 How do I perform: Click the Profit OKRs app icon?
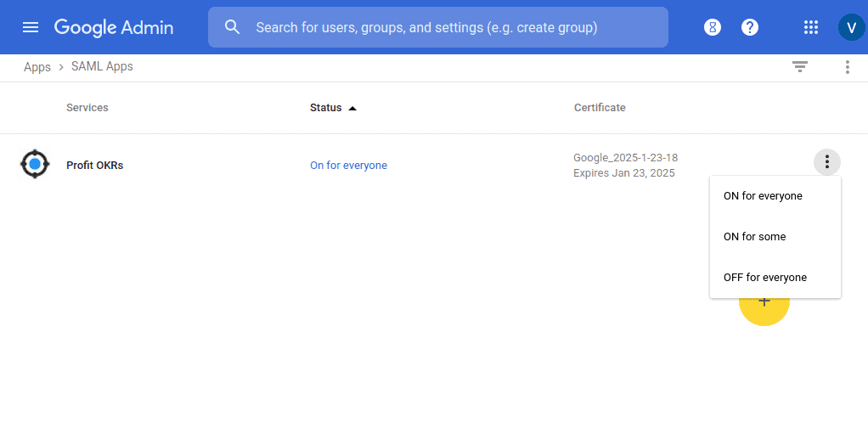tap(35, 164)
